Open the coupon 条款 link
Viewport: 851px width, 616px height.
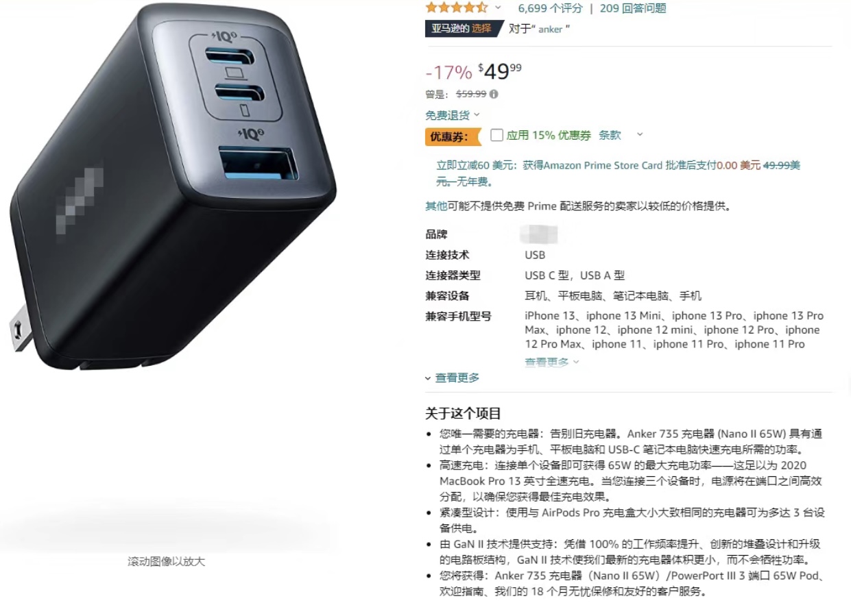click(610, 135)
